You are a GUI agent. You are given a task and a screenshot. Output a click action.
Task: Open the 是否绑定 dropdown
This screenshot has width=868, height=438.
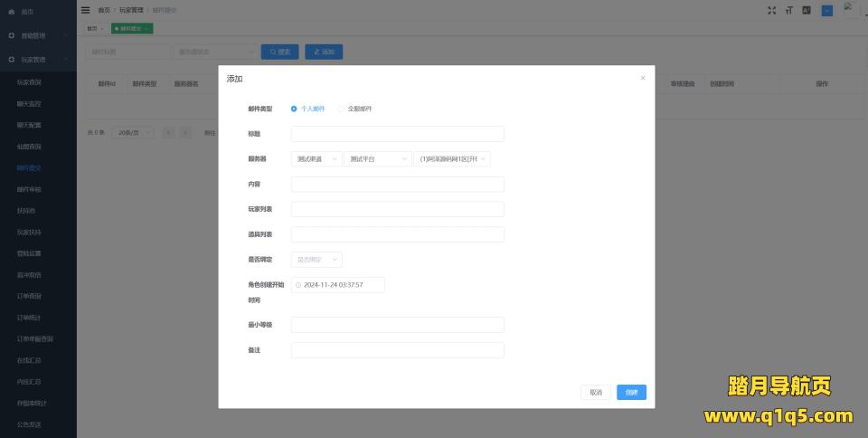(316, 260)
